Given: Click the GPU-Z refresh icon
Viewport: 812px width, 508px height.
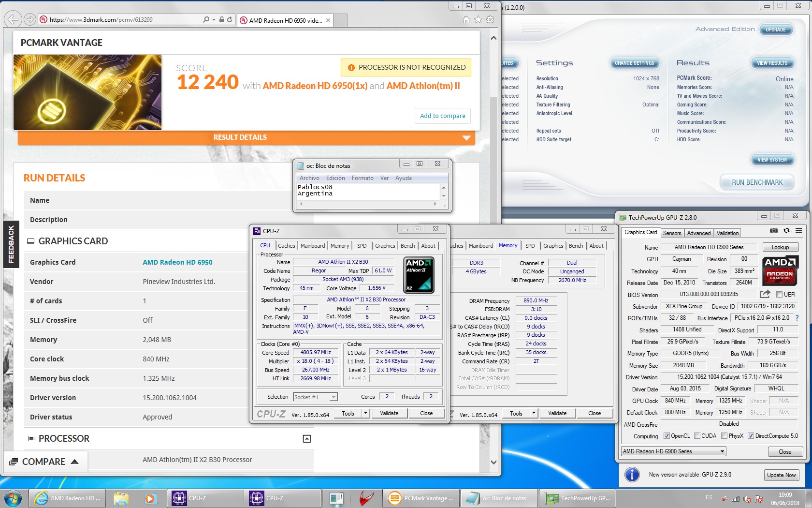Looking at the screenshot, I should pos(786,230).
